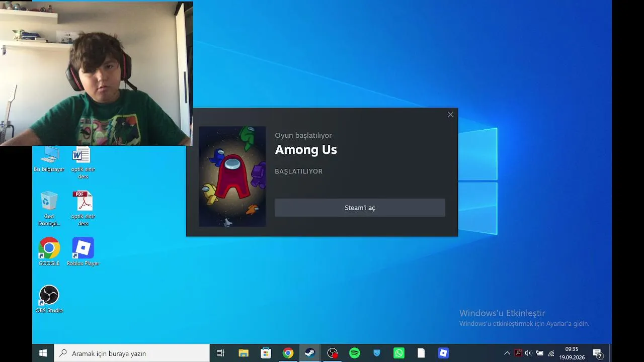Close the Among Us launch dialog
The image size is (644, 362).
(450, 115)
